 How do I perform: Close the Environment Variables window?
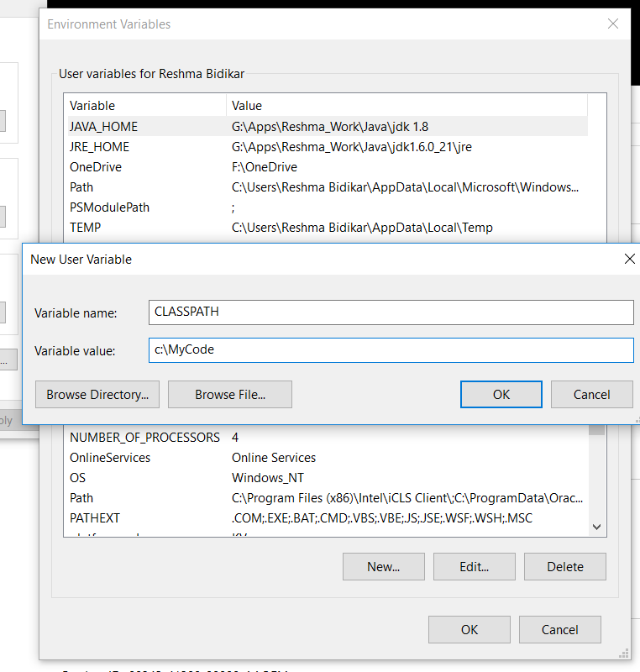coord(613,24)
